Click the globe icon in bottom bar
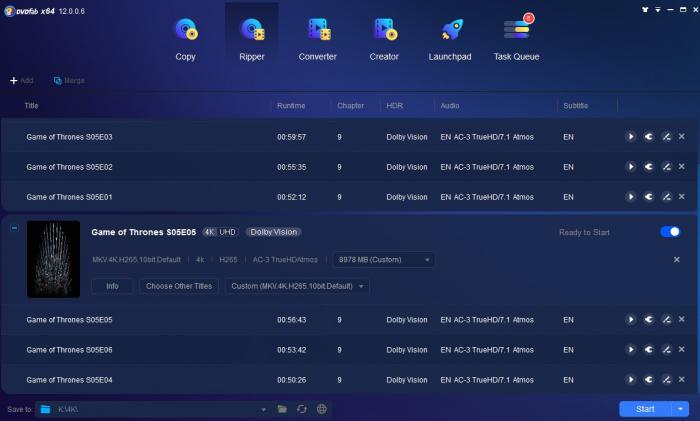Viewport: 700px width, 421px height. (321, 409)
